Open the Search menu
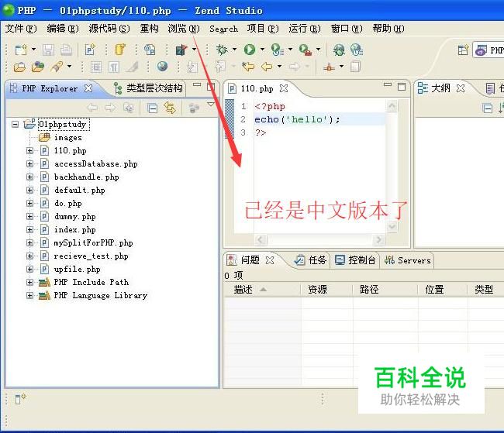 [224, 29]
